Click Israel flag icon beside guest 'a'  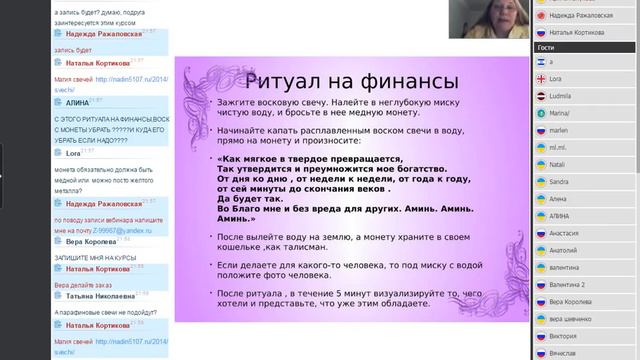coord(541,62)
